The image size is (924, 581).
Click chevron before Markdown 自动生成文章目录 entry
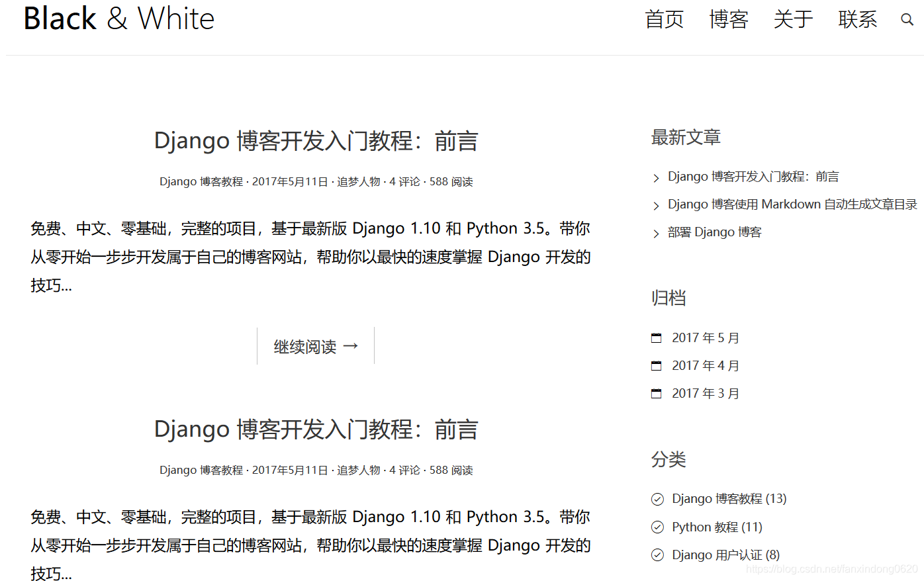(656, 206)
